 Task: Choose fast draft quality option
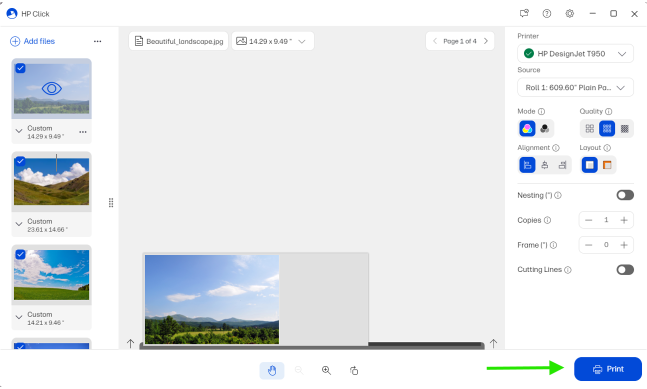590,129
